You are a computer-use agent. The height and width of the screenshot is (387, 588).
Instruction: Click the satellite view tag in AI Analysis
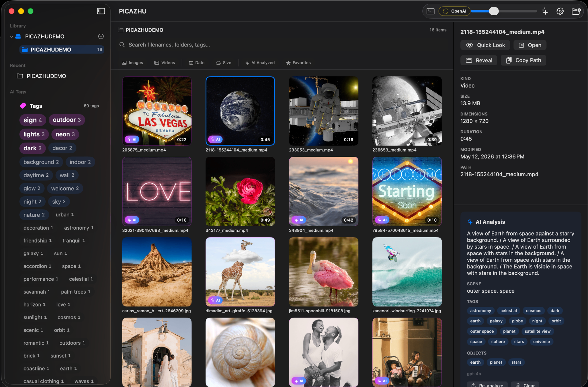tap(537, 331)
